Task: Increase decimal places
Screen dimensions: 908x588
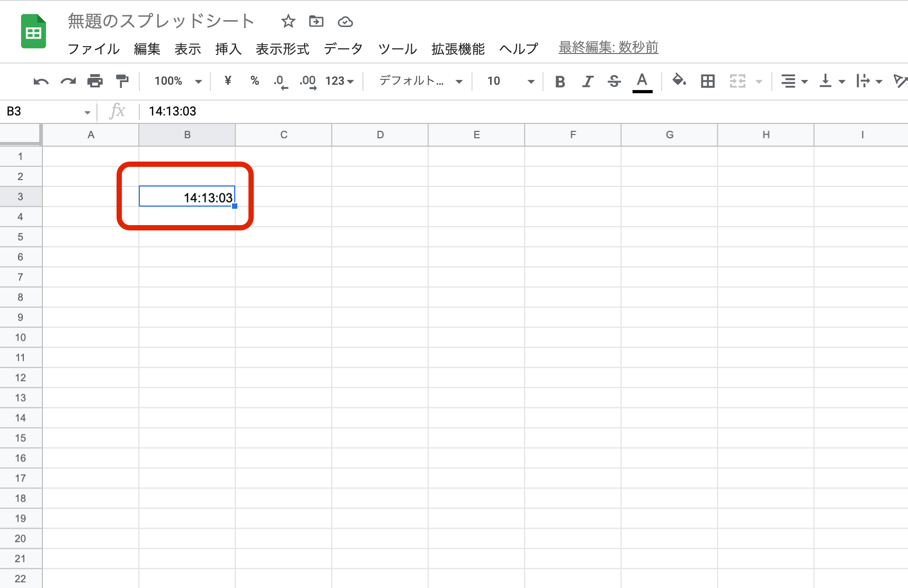Action: click(308, 82)
